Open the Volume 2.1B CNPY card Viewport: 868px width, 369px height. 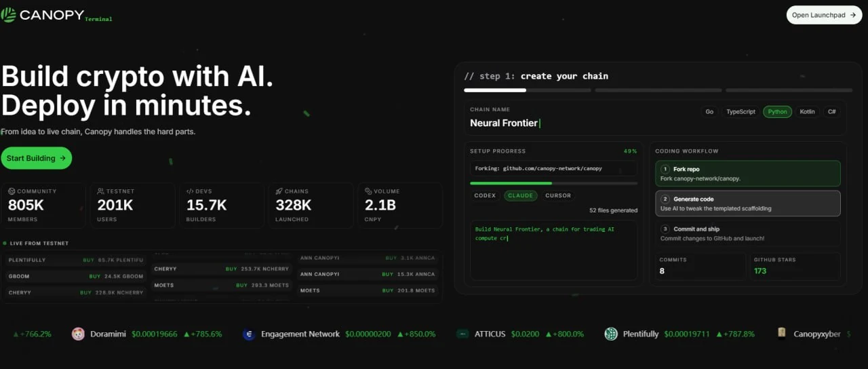(400, 205)
